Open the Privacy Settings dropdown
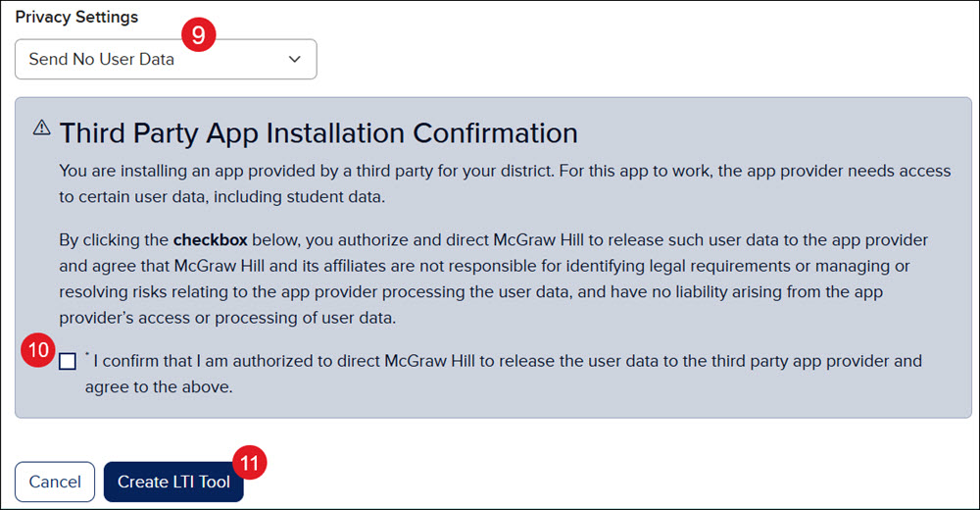The image size is (980, 510). [166, 60]
